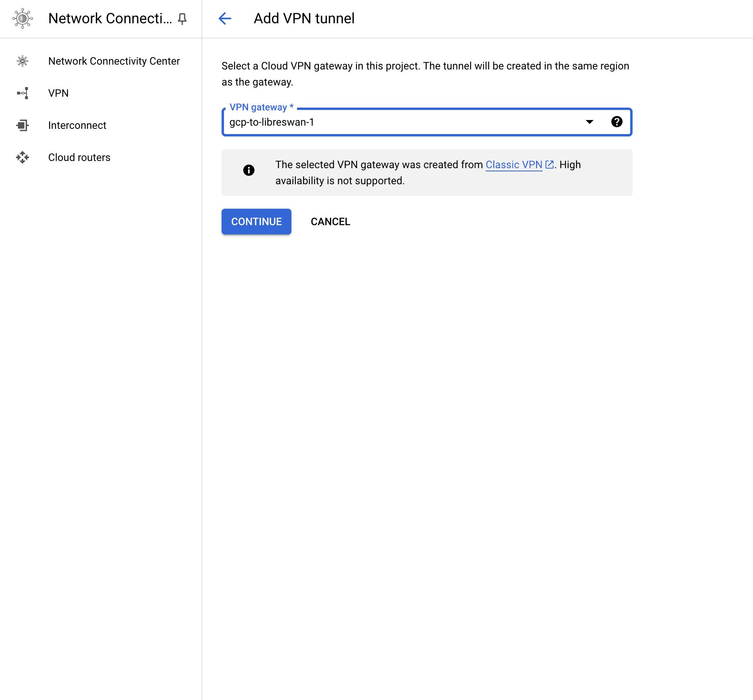Click the CANCEL button
Screen dimensions: 753x700
click(330, 222)
